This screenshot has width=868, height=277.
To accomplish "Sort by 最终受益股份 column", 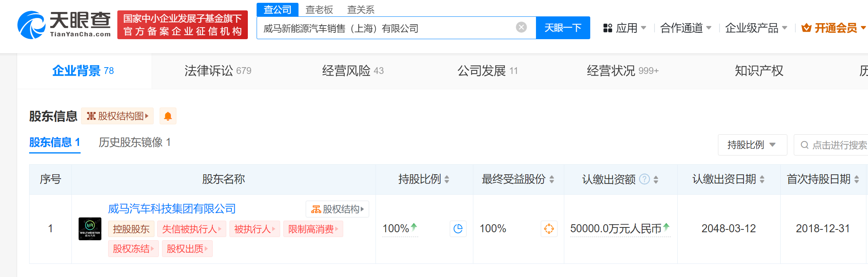I will tap(552, 179).
